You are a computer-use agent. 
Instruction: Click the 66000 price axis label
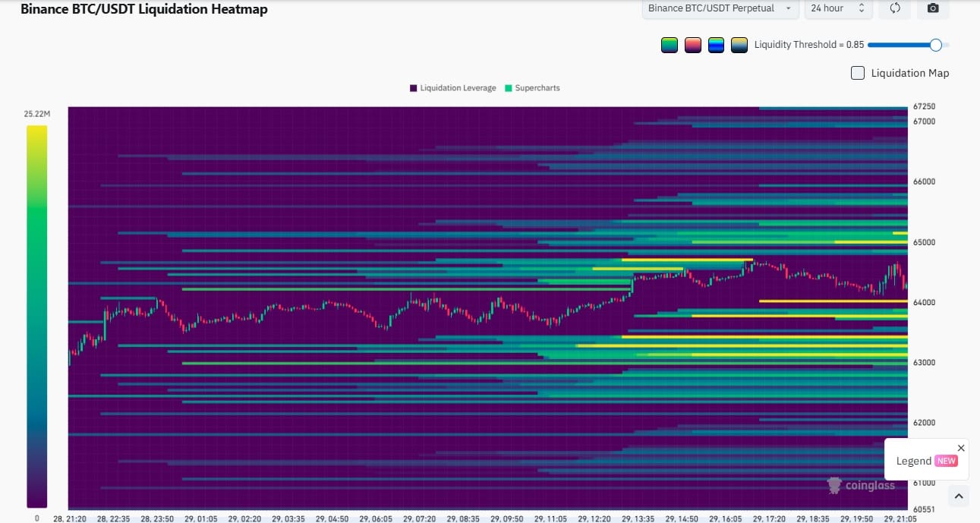point(924,181)
